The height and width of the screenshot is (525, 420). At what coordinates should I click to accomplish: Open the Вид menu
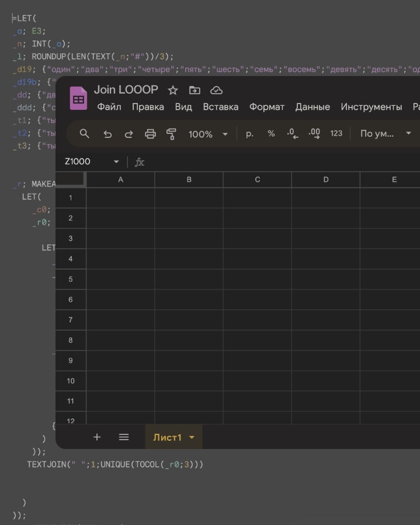tap(183, 107)
